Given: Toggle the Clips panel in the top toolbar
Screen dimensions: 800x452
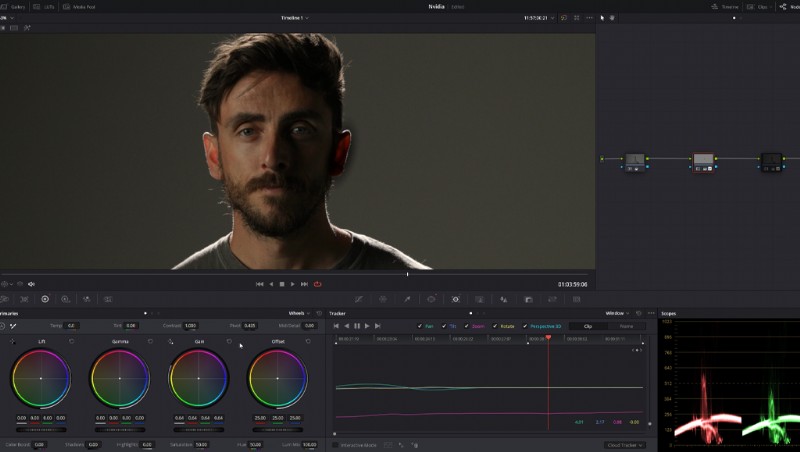Looking at the screenshot, I should pos(758,7).
